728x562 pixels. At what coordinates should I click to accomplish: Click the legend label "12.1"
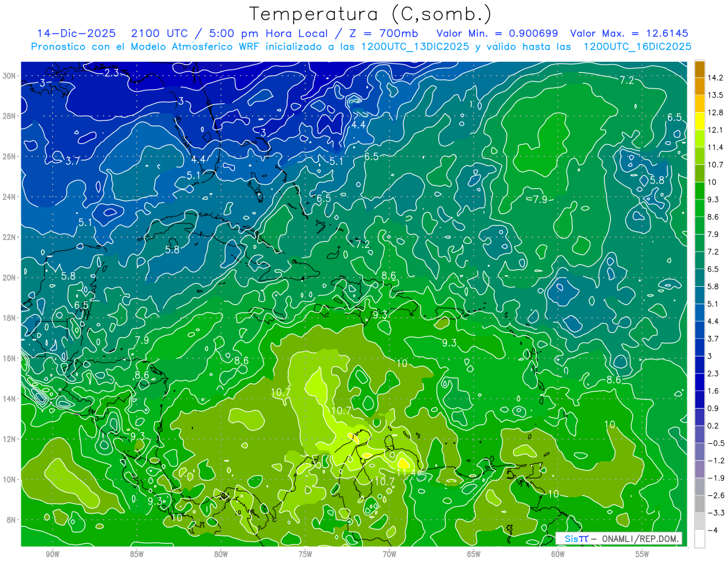[x=716, y=130]
